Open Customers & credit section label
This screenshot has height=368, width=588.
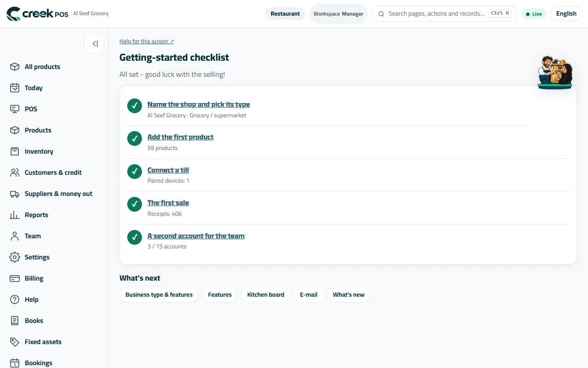pos(53,172)
